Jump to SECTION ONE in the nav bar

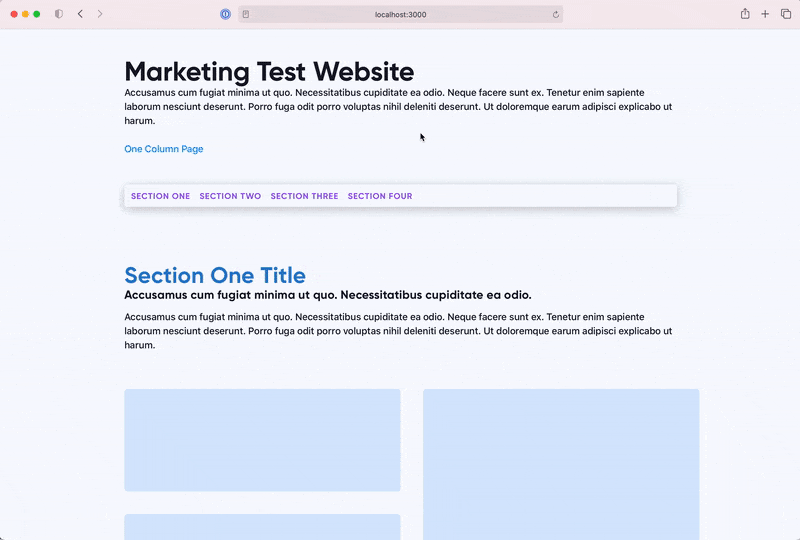[x=160, y=196]
